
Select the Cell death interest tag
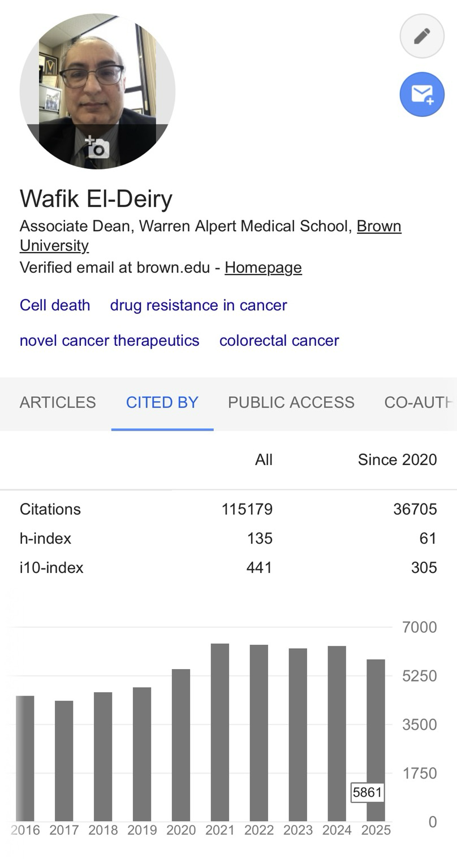click(x=55, y=305)
